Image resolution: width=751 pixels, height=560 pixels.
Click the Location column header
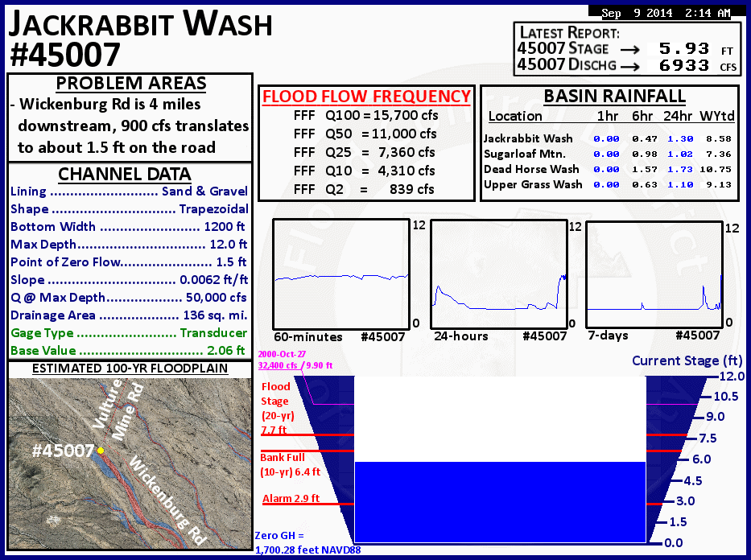[x=515, y=117]
